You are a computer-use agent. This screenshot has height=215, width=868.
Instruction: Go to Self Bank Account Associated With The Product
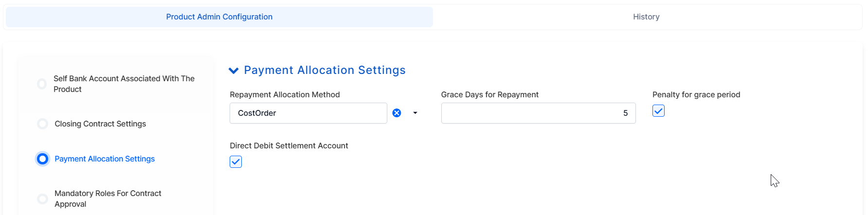(124, 84)
